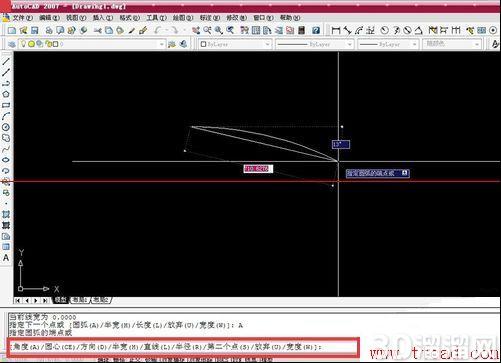
Task: Click the Cut to clipboard icon
Action: 98,31
